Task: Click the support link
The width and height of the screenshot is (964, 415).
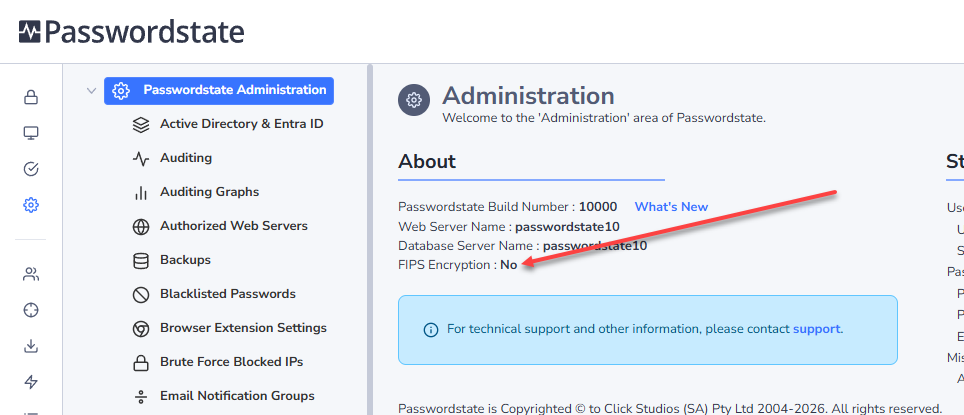Action: point(816,329)
